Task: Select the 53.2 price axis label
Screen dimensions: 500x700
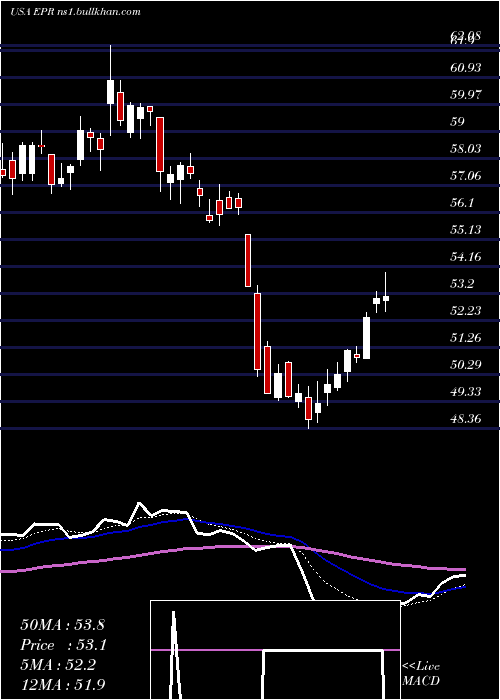Action: pos(461,284)
